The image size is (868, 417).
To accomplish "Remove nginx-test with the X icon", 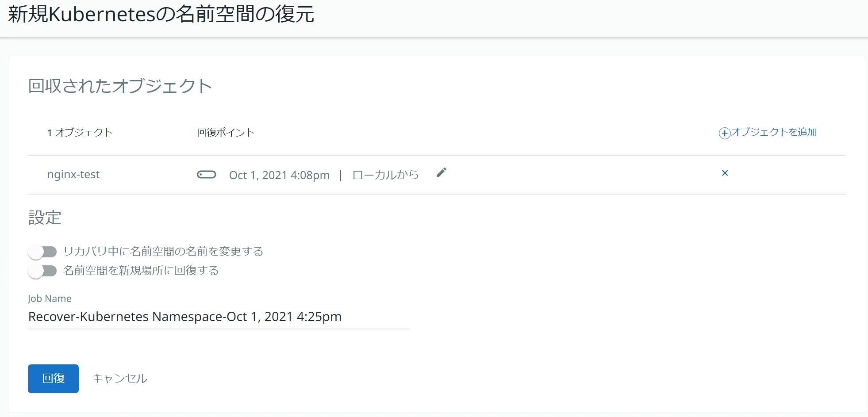I will 725,173.
